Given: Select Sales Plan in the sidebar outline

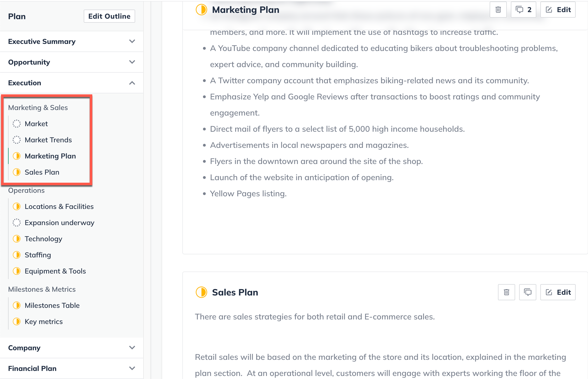Looking at the screenshot, I should tap(41, 172).
